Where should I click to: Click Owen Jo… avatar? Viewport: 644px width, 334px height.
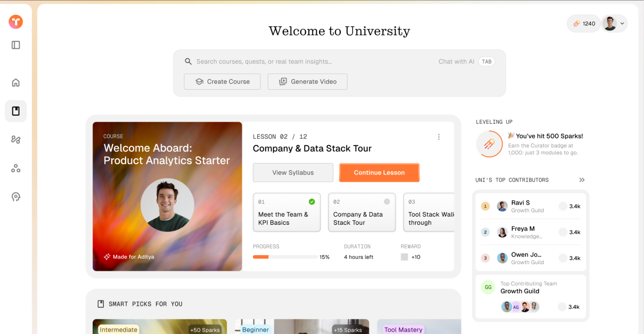[502, 258]
